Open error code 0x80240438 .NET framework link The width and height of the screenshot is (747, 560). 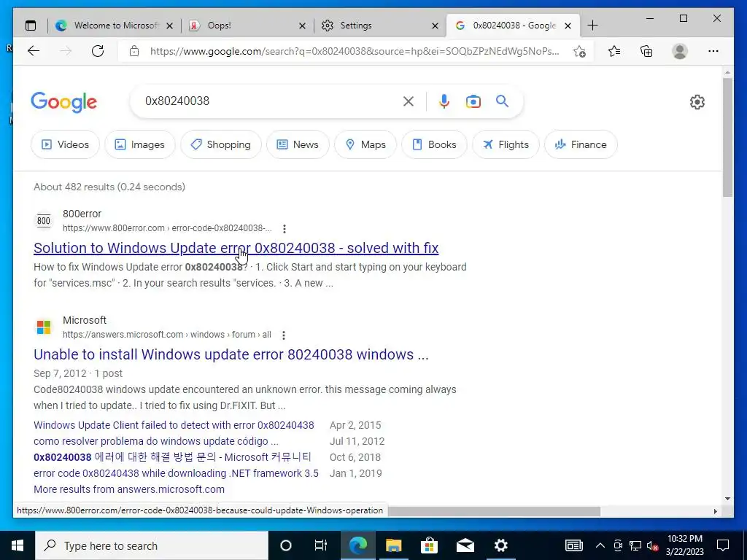click(176, 473)
